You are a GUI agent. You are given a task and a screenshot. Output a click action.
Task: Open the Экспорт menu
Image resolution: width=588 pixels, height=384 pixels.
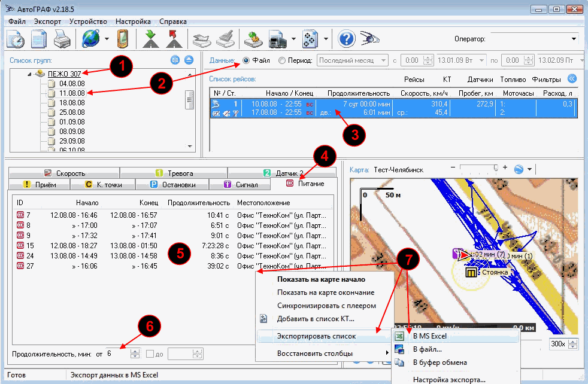47,21
